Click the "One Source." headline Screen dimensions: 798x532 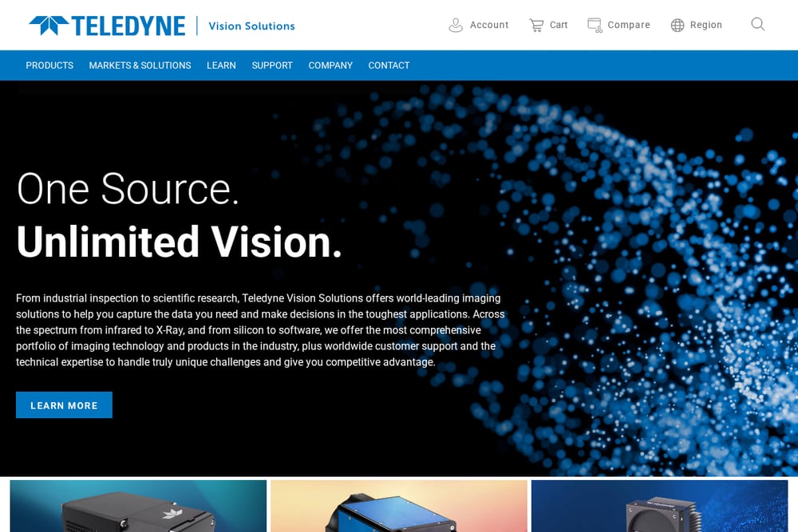[128, 189]
